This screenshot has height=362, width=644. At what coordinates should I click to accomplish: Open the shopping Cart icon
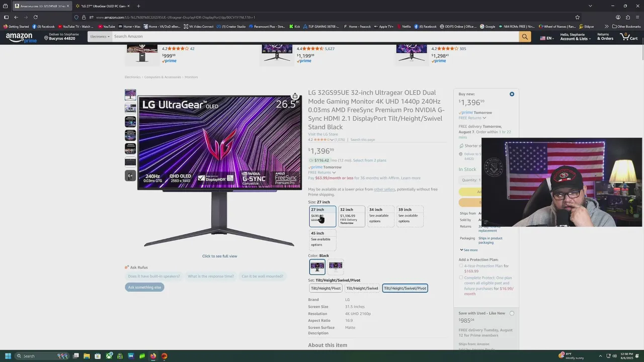[x=629, y=37]
